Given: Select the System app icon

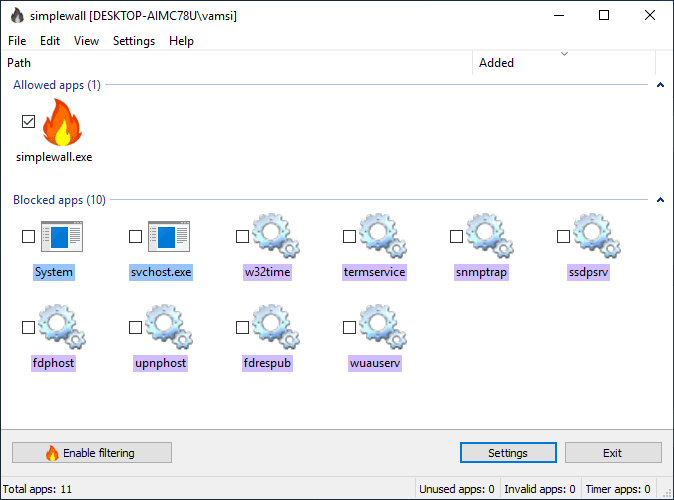Looking at the screenshot, I should (62, 236).
